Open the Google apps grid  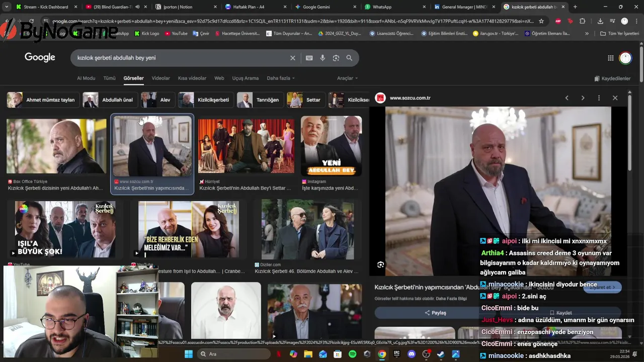pos(610,58)
